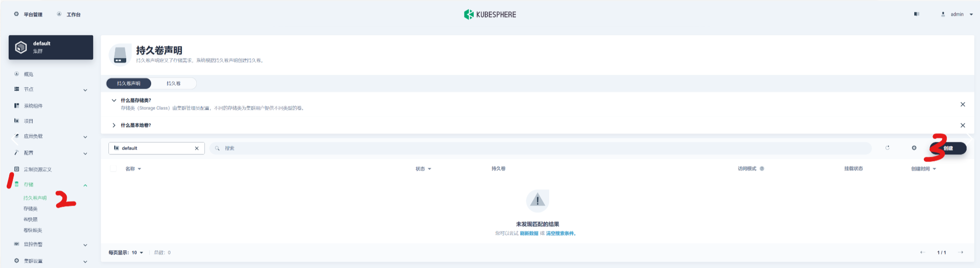Click the theme switch icon beside admin
Viewport: 980px width, 268px height.
click(917, 14)
